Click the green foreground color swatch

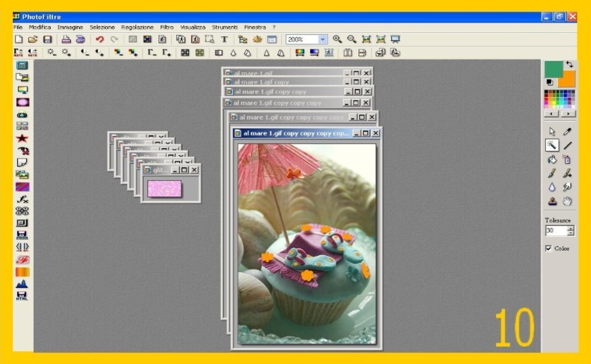click(x=553, y=69)
